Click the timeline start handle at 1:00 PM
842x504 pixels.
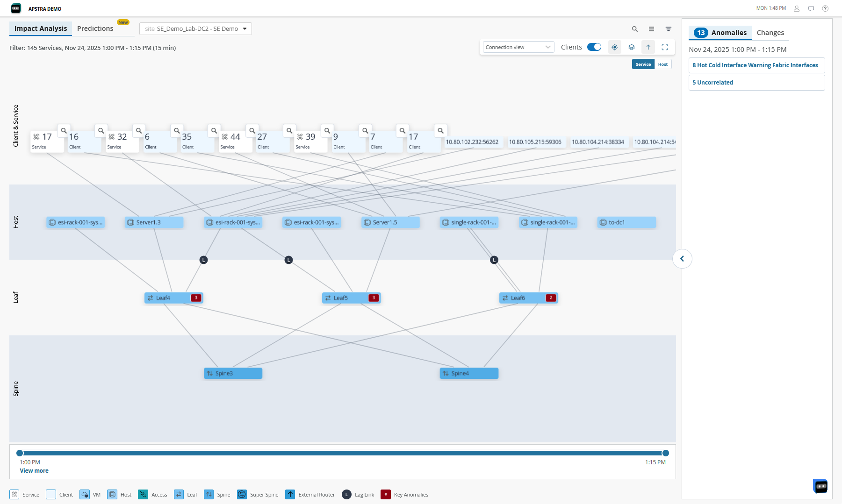click(x=20, y=453)
